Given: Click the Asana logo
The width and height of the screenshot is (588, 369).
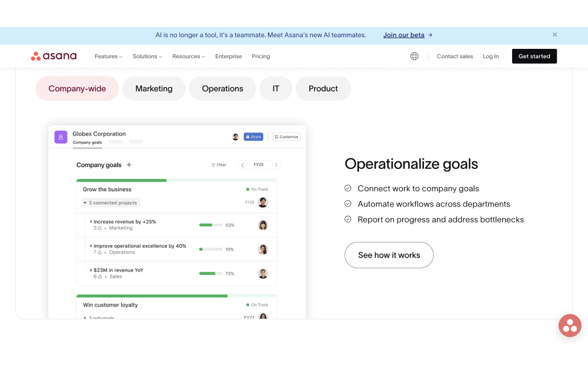Looking at the screenshot, I should (54, 56).
